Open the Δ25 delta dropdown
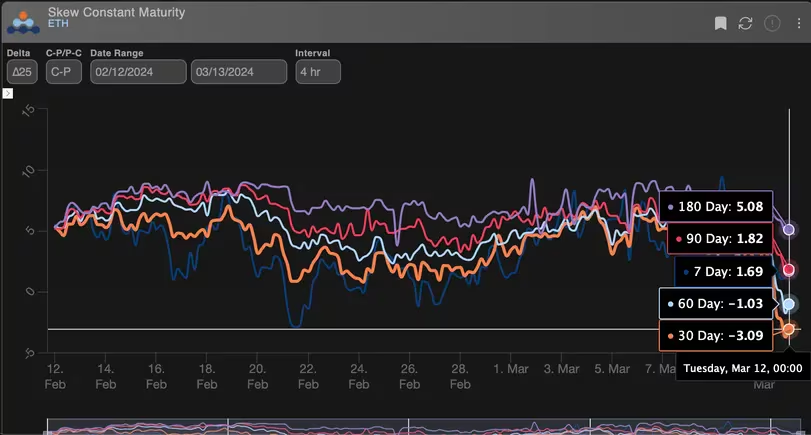Screen dimensions: 811x435 pos(21,72)
